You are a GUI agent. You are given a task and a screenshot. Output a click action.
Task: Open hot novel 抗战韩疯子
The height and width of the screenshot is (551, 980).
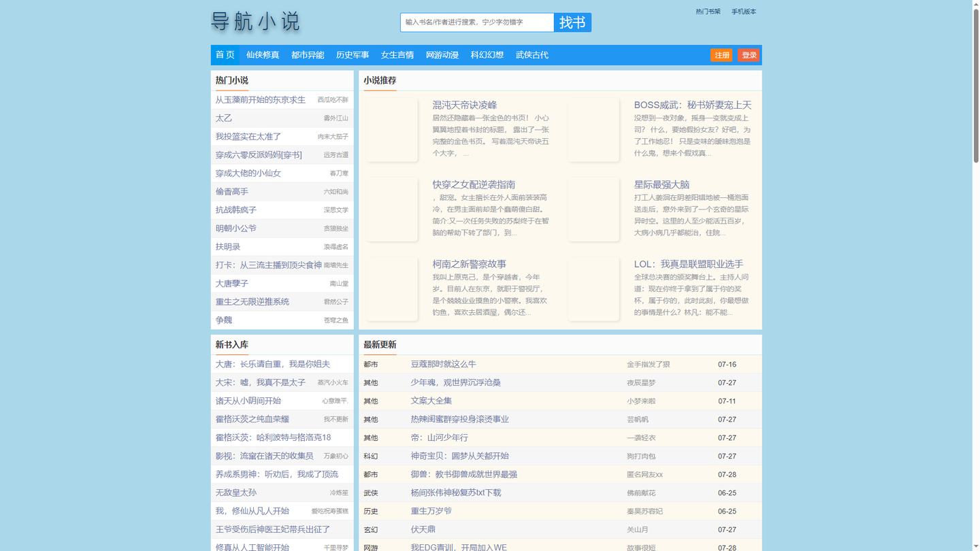236,210
